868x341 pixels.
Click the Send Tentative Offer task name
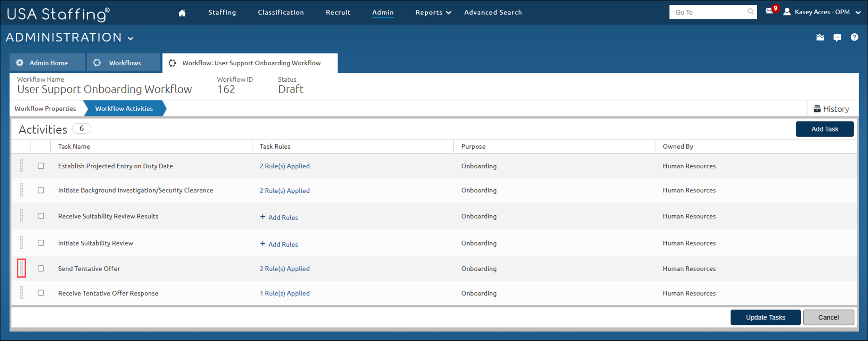click(89, 268)
